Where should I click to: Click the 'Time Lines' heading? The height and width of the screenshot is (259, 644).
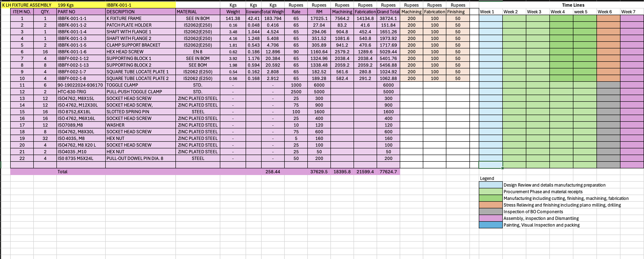click(573, 5)
